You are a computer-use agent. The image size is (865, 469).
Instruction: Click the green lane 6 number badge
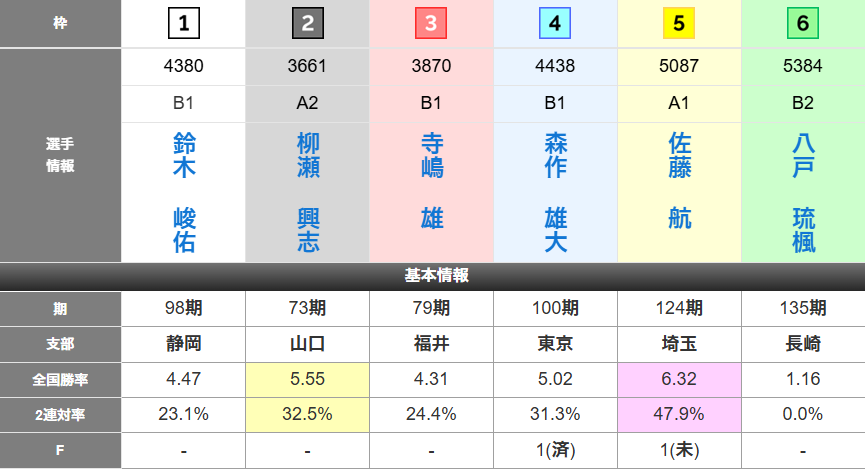(803, 24)
